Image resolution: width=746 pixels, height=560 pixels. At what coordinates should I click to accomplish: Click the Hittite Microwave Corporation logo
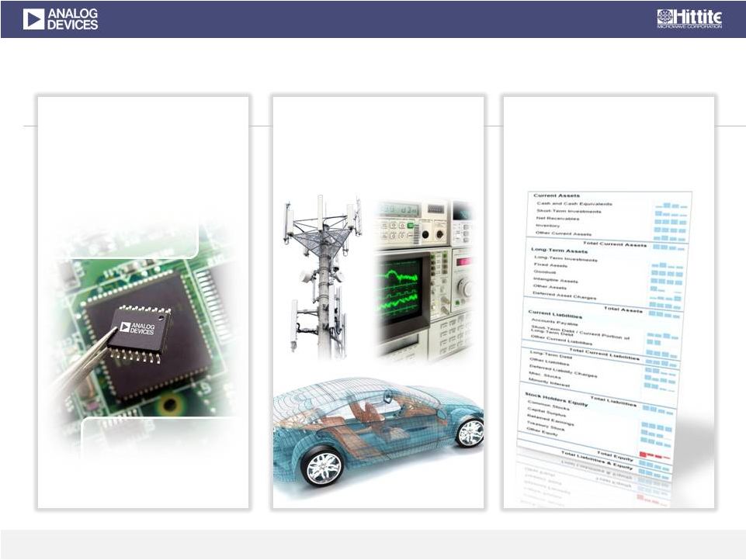689,19
